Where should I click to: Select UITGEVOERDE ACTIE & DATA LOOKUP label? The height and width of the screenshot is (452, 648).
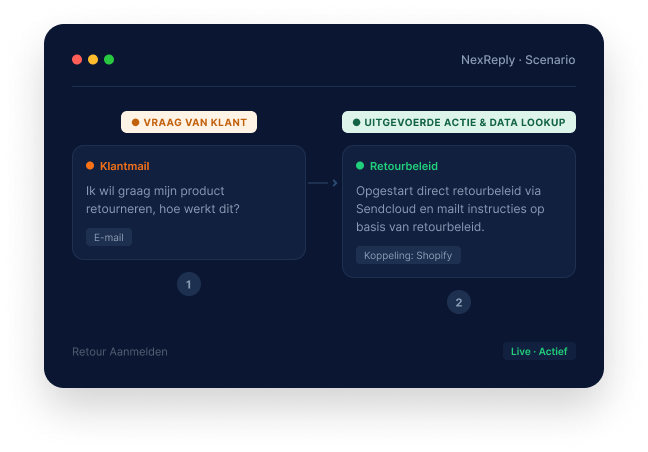click(465, 123)
